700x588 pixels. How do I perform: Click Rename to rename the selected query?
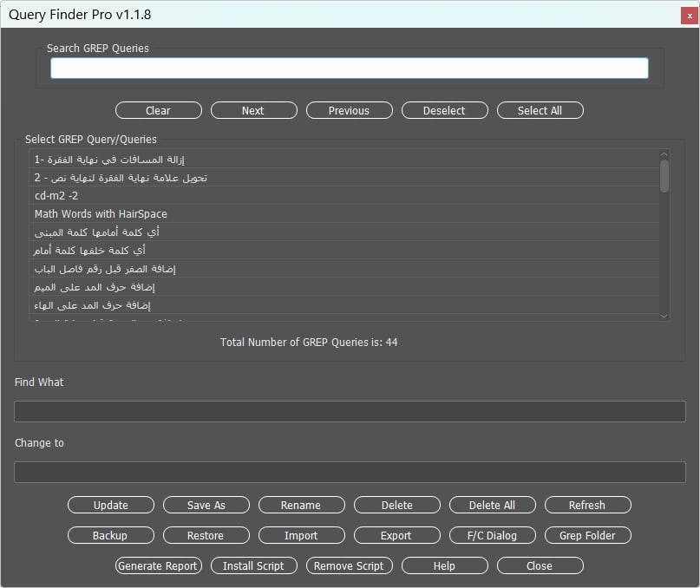tap(301, 505)
